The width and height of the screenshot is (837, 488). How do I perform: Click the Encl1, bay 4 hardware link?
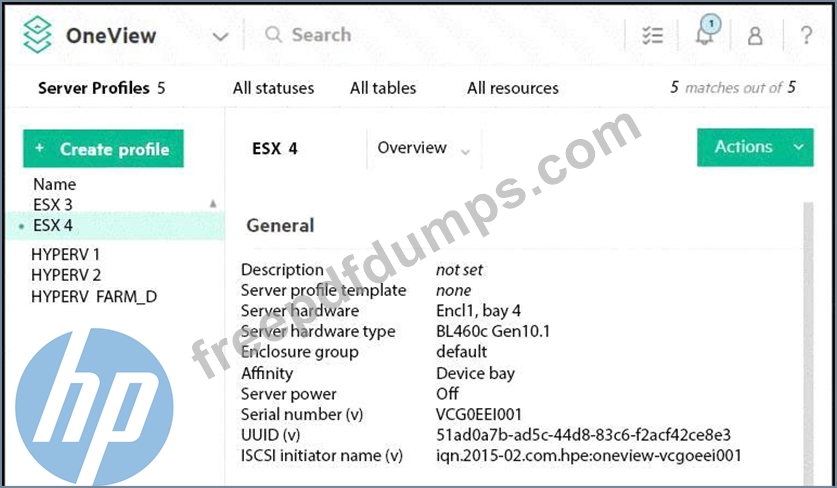click(x=478, y=311)
